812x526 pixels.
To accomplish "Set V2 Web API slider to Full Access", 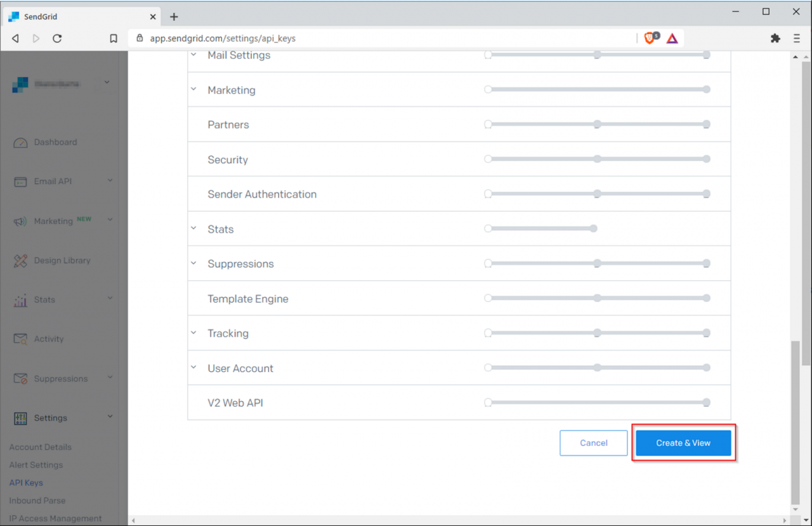I will [x=707, y=402].
